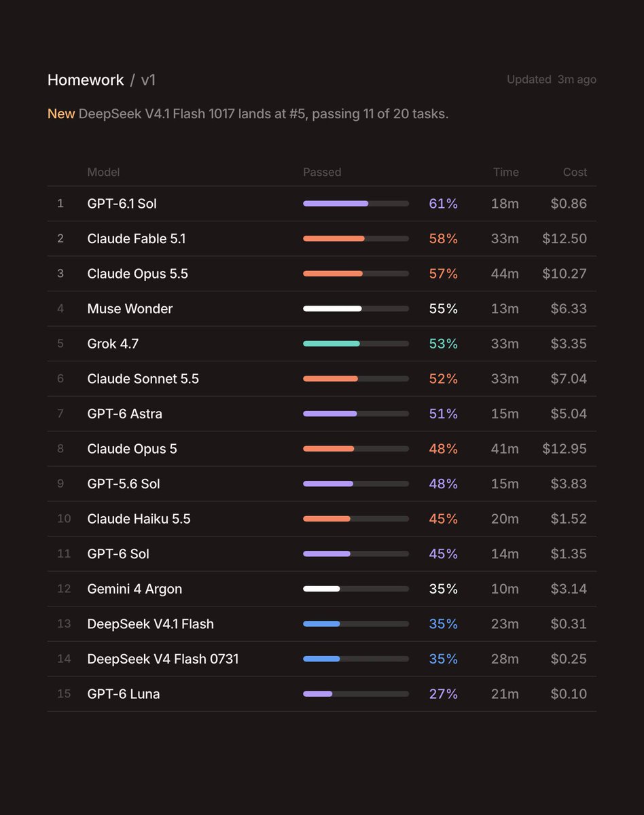The width and height of the screenshot is (644, 815).
Task: Click the orange New badge
Action: 61,114
